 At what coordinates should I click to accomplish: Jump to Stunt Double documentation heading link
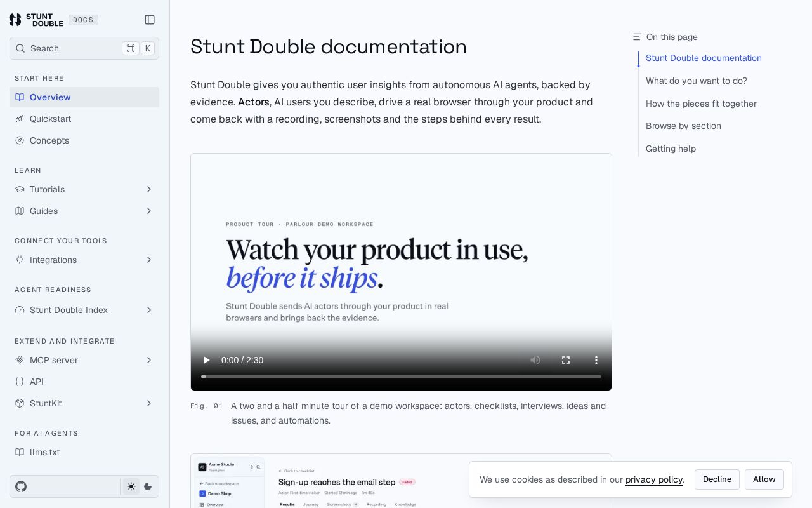pos(704,58)
